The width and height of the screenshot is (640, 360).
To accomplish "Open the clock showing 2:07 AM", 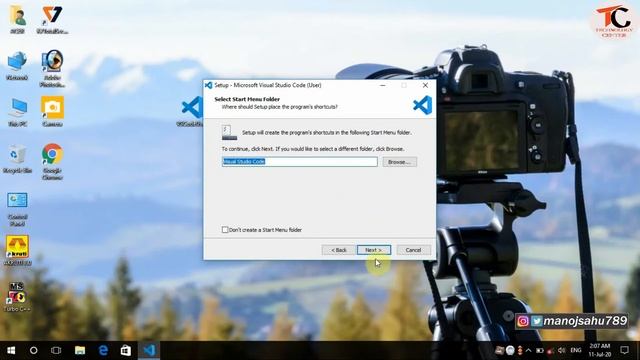I will point(599,350).
